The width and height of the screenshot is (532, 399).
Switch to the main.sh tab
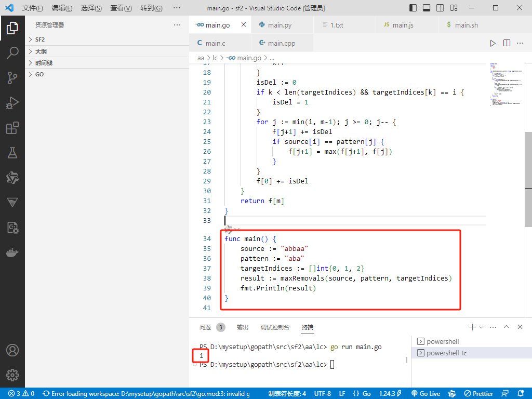point(467,25)
